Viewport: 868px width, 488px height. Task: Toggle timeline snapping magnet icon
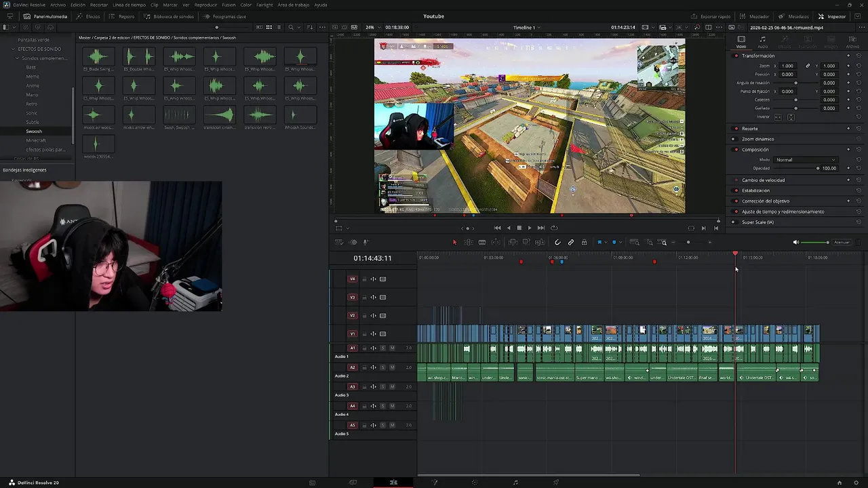point(557,242)
